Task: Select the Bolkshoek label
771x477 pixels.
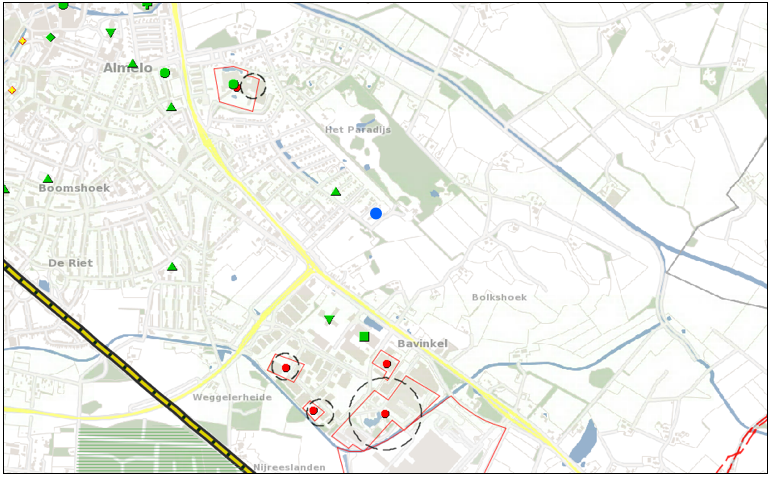Action: pyautogui.click(x=499, y=298)
